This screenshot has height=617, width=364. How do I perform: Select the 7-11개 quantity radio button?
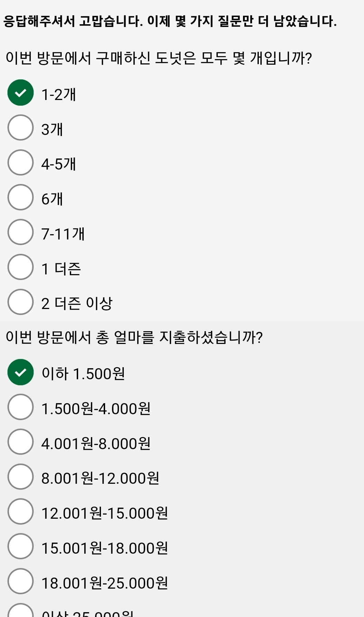click(20, 232)
